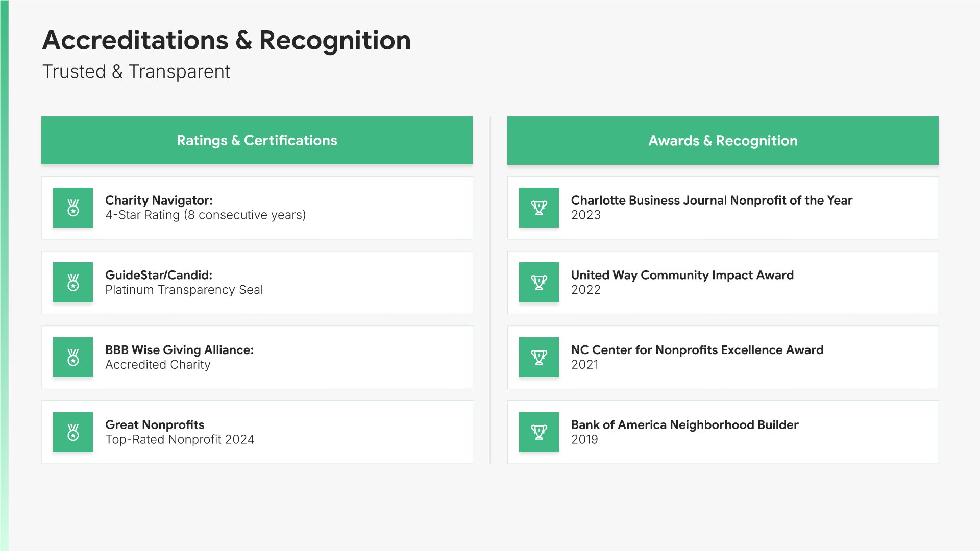Click the Charlotte Business Journal Nonprofit card title
Image resolution: width=980 pixels, height=551 pixels.
(712, 200)
